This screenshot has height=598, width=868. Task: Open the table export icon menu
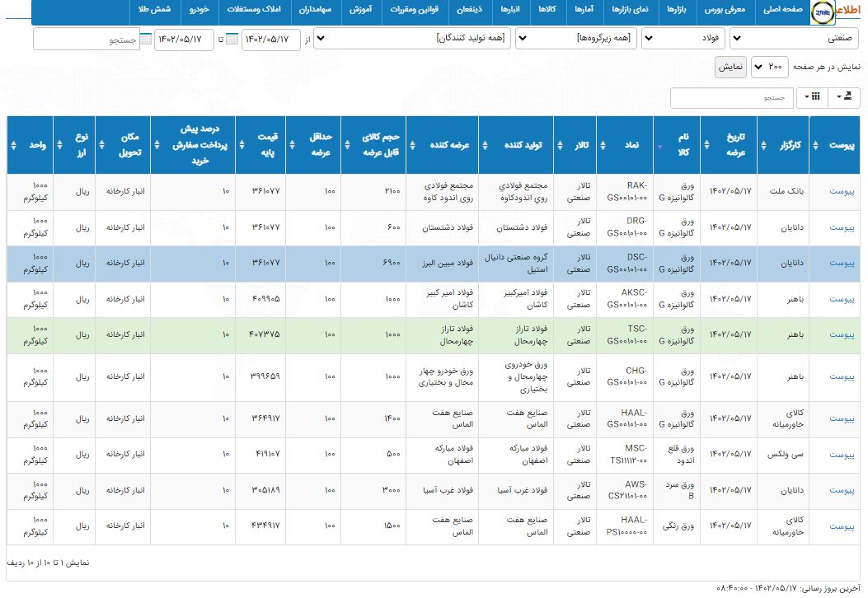point(843,97)
